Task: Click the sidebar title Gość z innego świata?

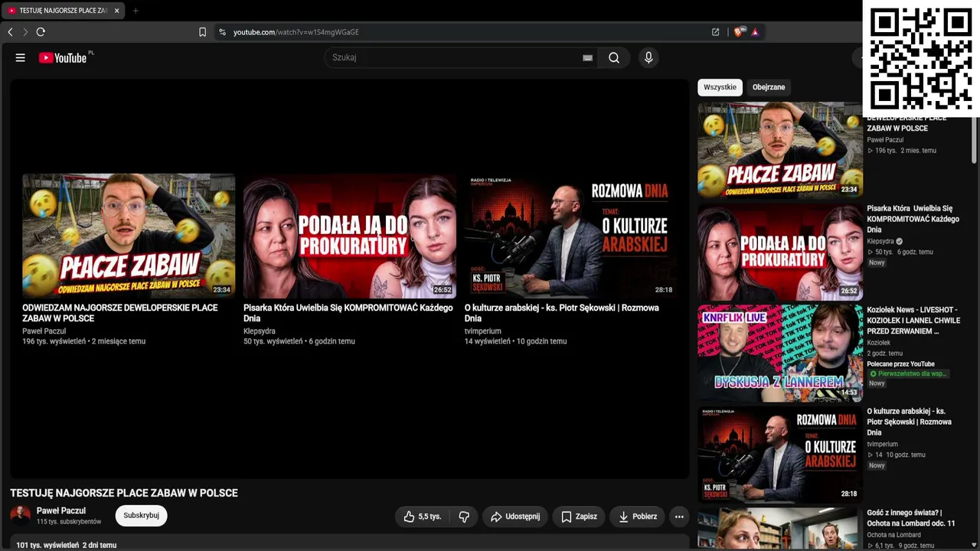Action: click(911, 518)
